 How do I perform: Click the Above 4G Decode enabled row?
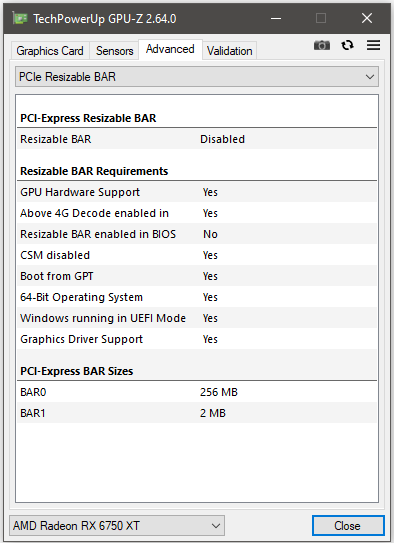[197, 213]
